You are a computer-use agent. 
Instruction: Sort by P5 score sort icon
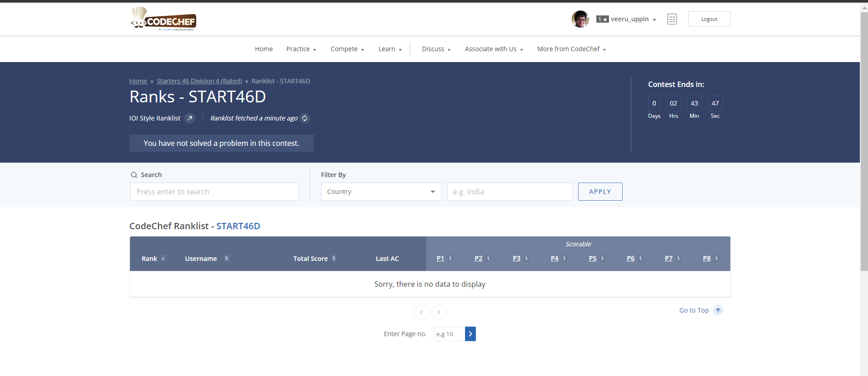coord(602,258)
